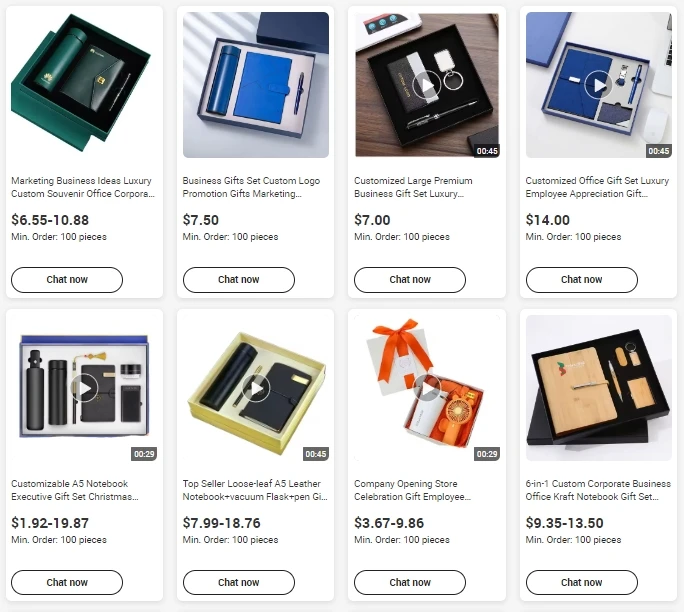Open the green Marketing Business Ideas product image
The height and width of the screenshot is (612, 684).
click(x=84, y=85)
